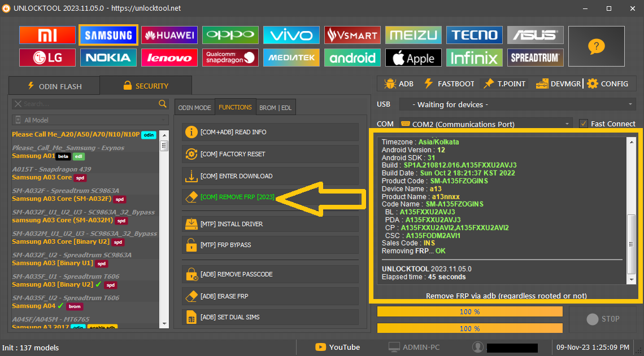
Task: Open the BROM | EDL tab
Action: point(276,107)
